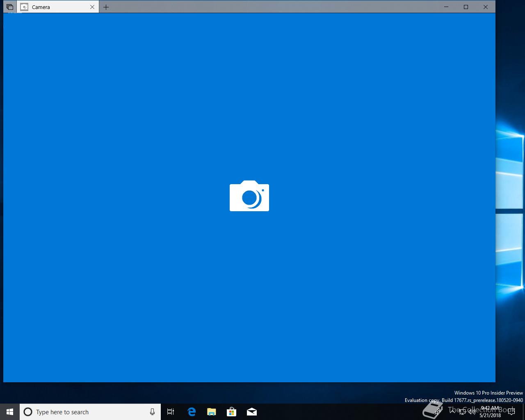Add a new tab with plus button

106,7
